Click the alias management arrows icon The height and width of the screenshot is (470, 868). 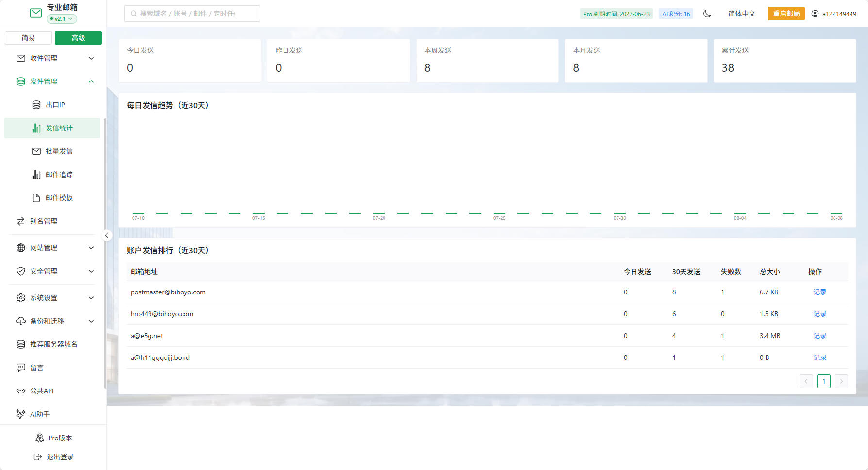(21, 221)
